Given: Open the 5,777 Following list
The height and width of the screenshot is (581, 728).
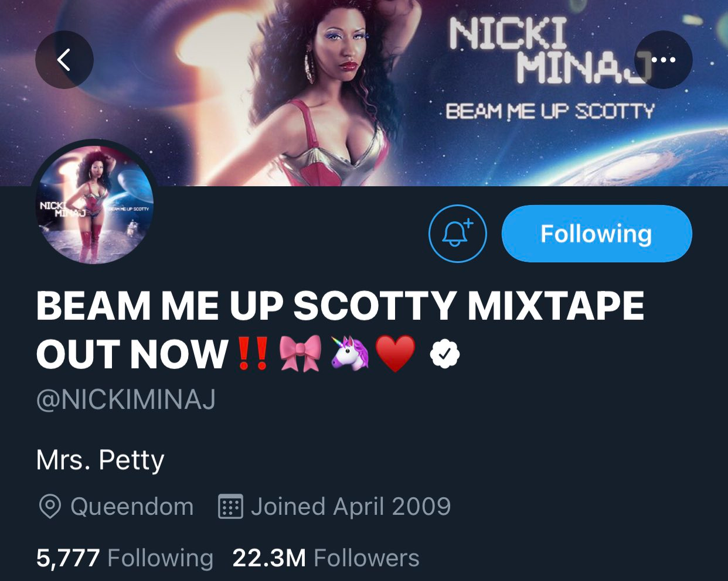Looking at the screenshot, I should point(125,558).
